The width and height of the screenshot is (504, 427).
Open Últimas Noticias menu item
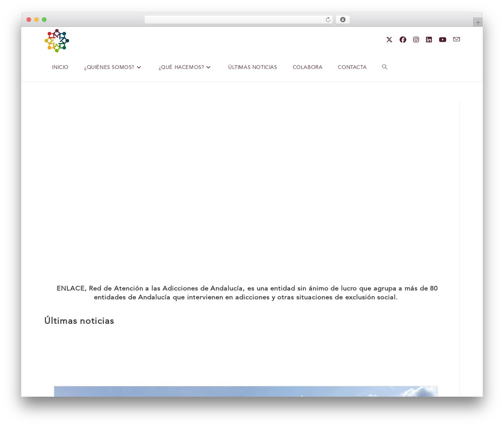pyautogui.click(x=253, y=67)
